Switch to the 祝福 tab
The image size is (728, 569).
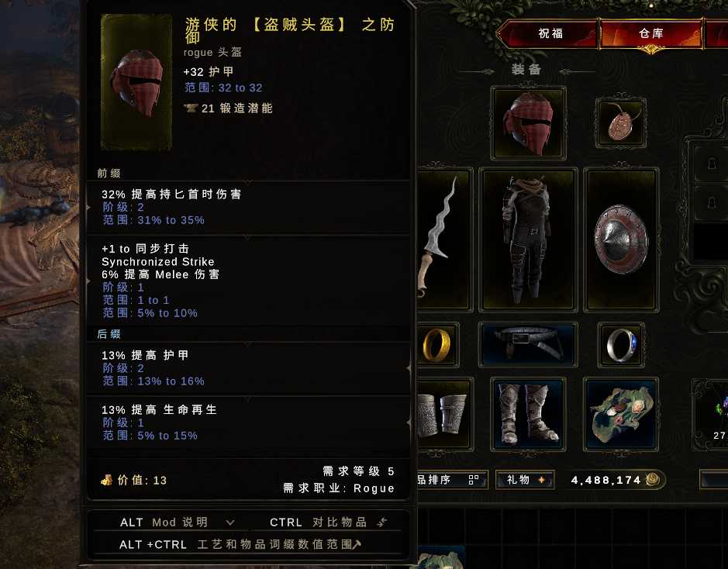(550, 33)
